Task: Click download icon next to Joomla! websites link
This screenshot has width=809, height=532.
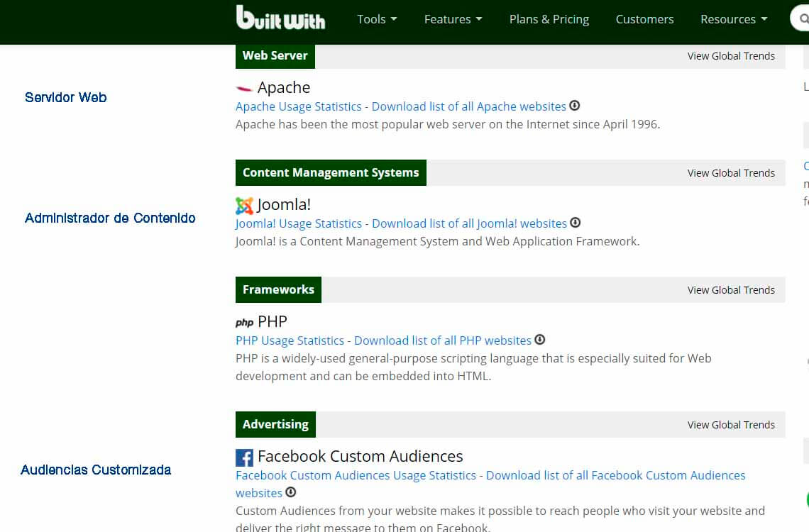Action: click(x=576, y=223)
